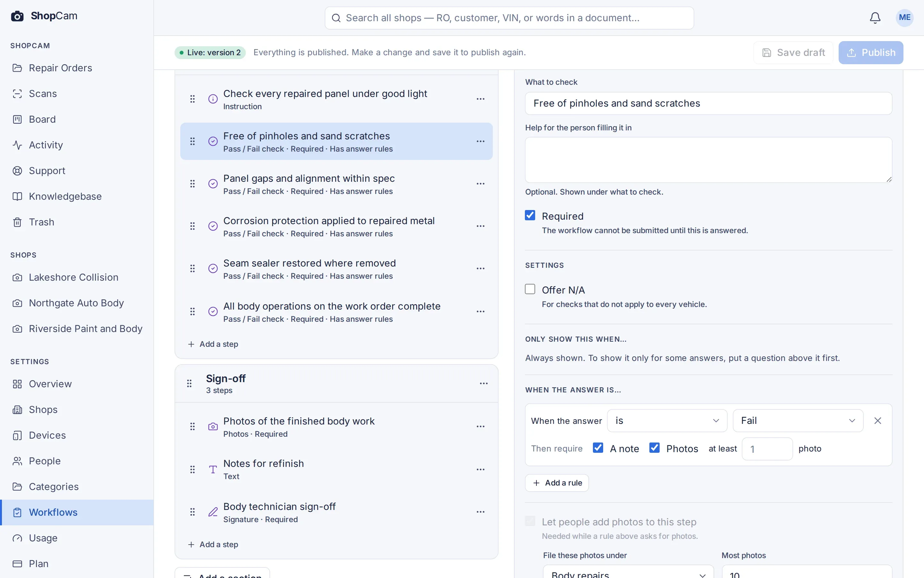Click 'Add a rule' button

pos(557,483)
